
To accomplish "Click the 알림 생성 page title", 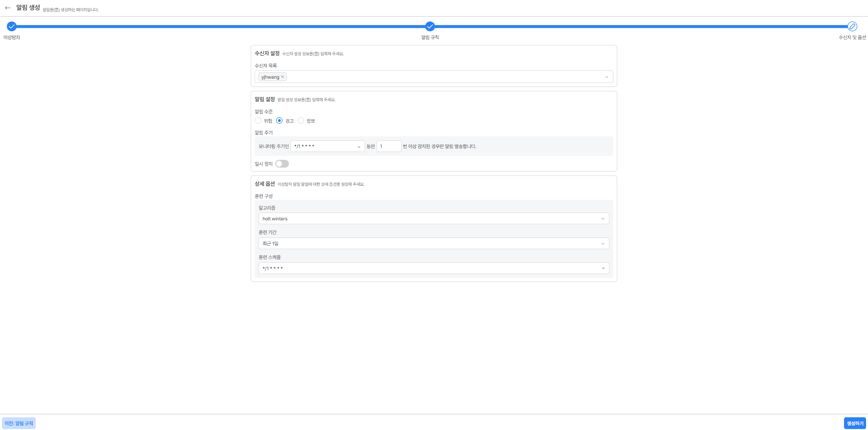I will 28,7.
